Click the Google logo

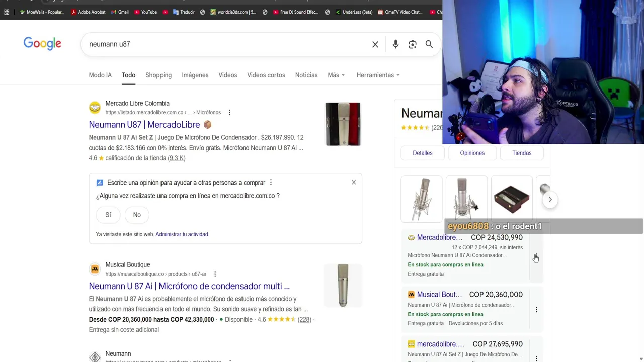tap(42, 44)
